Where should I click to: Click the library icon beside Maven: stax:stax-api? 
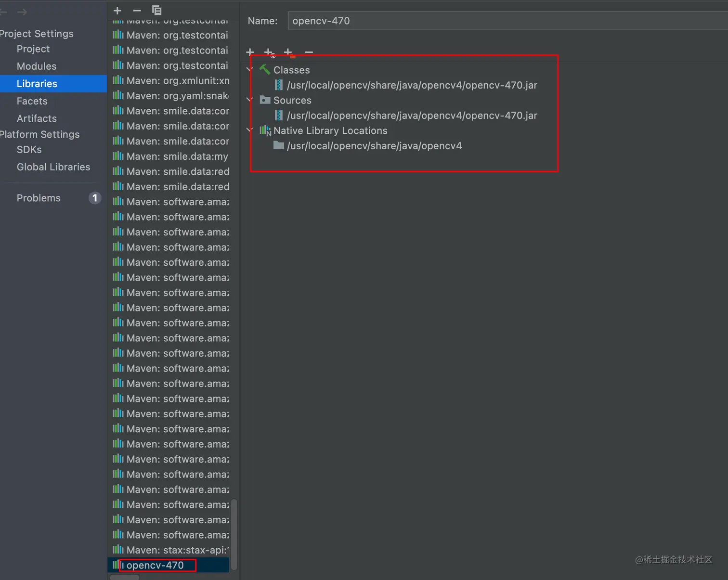click(118, 549)
